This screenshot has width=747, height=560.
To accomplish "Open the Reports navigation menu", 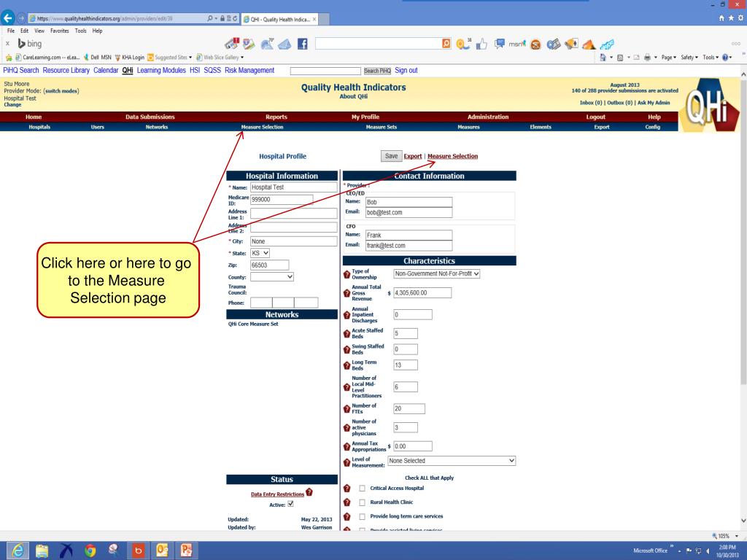I will pyautogui.click(x=276, y=117).
